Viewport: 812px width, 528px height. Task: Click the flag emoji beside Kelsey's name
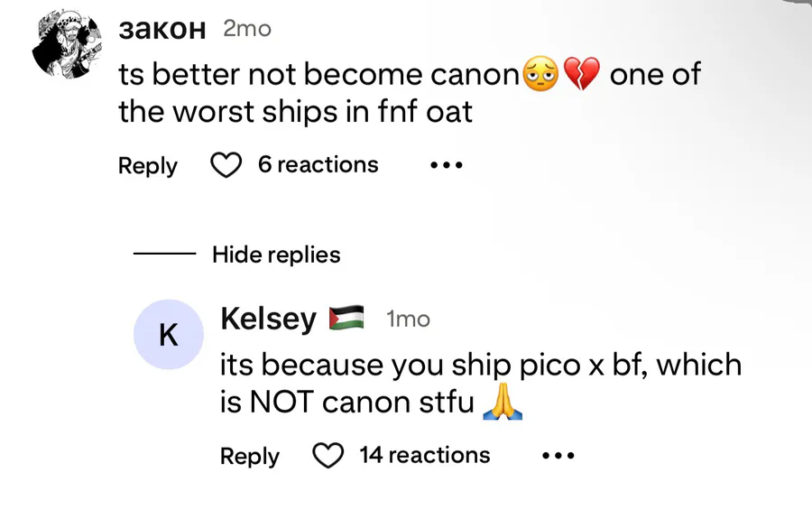pyautogui.click(x=346, y=319)
